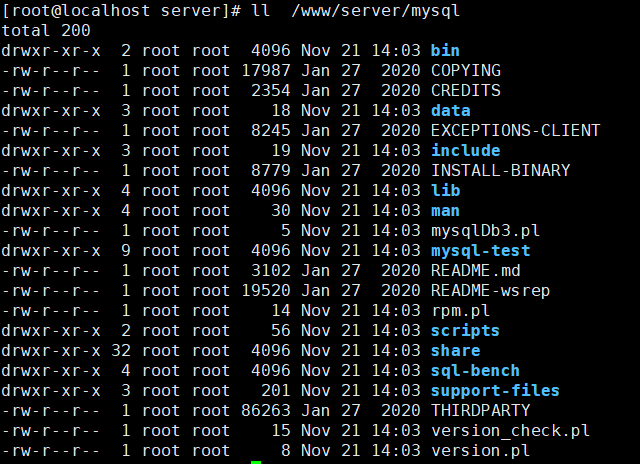This screenshot has width=640, height=464.
Task: Click the 'bin' directory name
Action: 445,51
